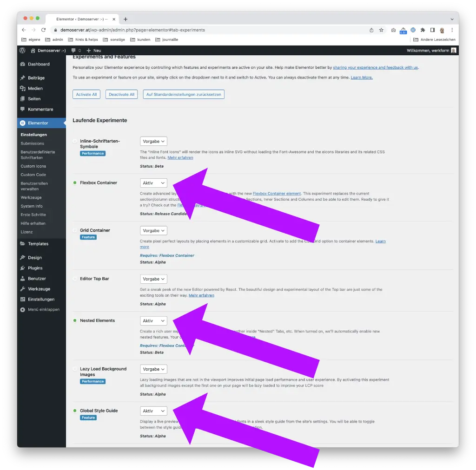The width and height of the screenshot is (476, 470).
Task: Open Andere Lesezeichen bookmark folder
Action: click(434, 39)
